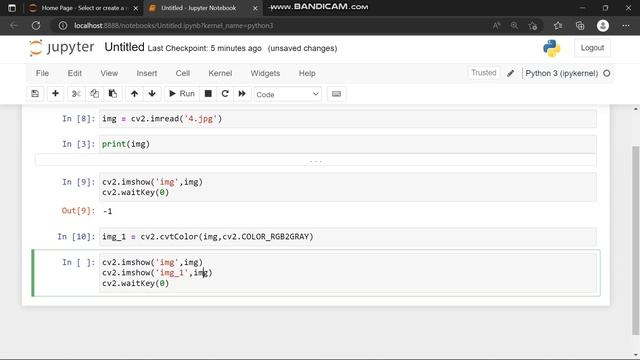Close the Untitled Jupyter Notebook tab

(x=255, y=8)
